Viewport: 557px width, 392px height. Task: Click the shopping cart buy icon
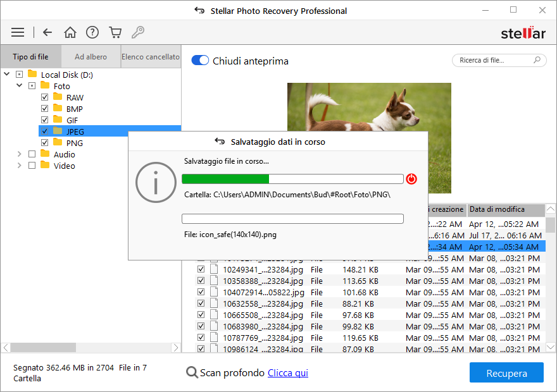pos(115,32)
